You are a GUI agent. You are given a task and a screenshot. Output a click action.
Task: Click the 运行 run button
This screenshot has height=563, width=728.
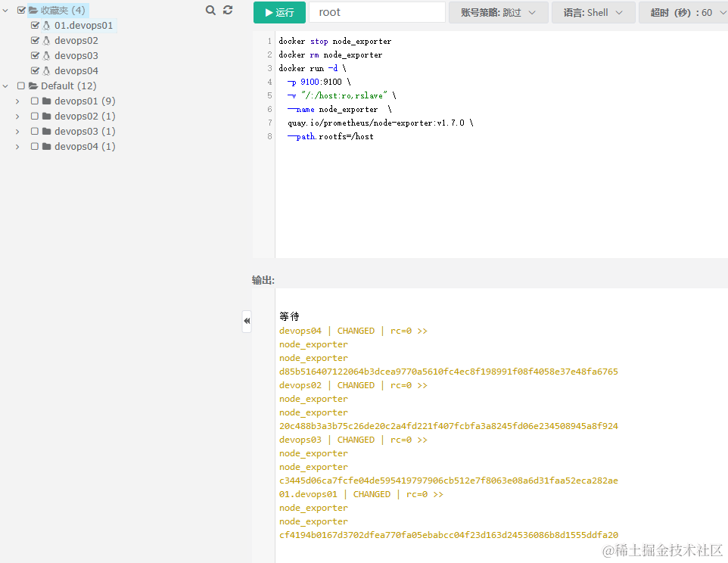coord(279,13)
